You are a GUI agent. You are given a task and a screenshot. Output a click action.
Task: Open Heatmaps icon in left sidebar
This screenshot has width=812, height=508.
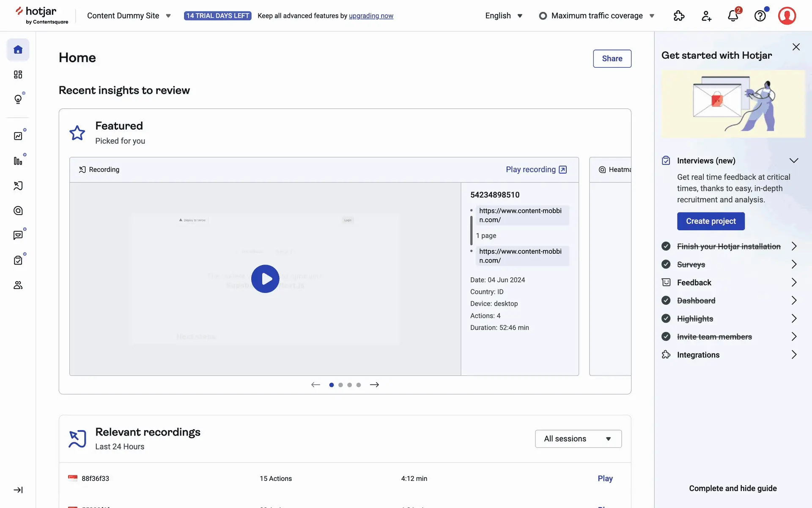click(18, 210)
